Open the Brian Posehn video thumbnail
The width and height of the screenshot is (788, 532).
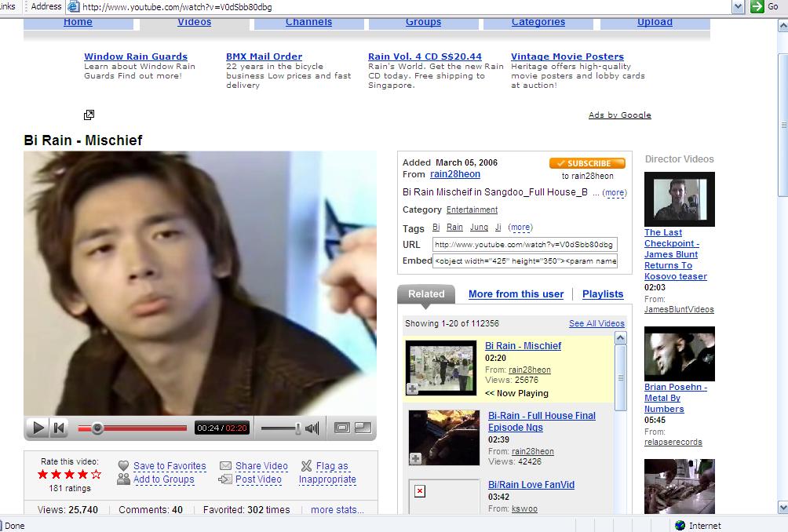(680, 354)
